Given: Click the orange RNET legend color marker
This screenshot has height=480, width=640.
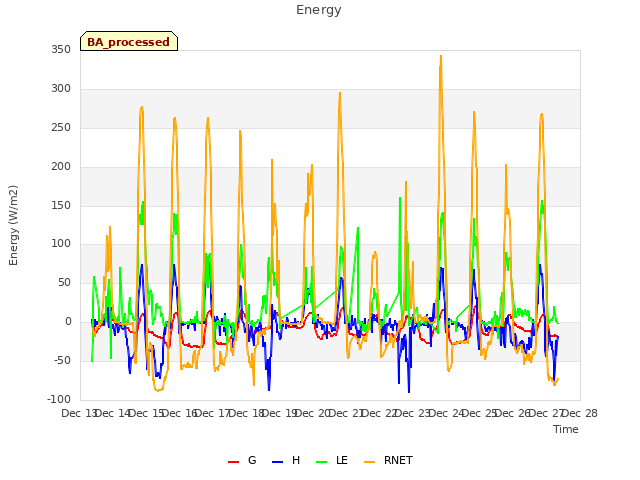Looking at the screenshot, I should pos(369,462).
